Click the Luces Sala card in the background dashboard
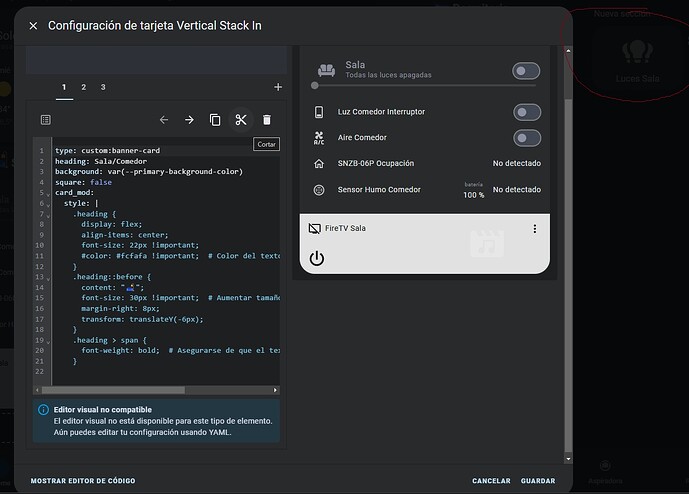Viewport: 689px width, 494px height. [637, 60]
